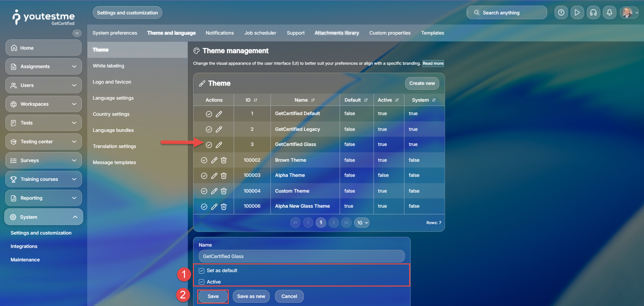Click the help question mark icon
The width and height of the screenshot is (644, 306).
click(x=561, y=13)
